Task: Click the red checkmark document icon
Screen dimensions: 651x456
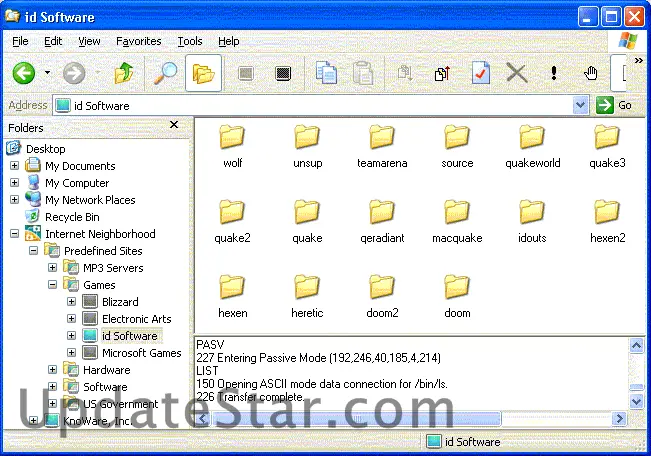Action: click(x=480, y=73)
